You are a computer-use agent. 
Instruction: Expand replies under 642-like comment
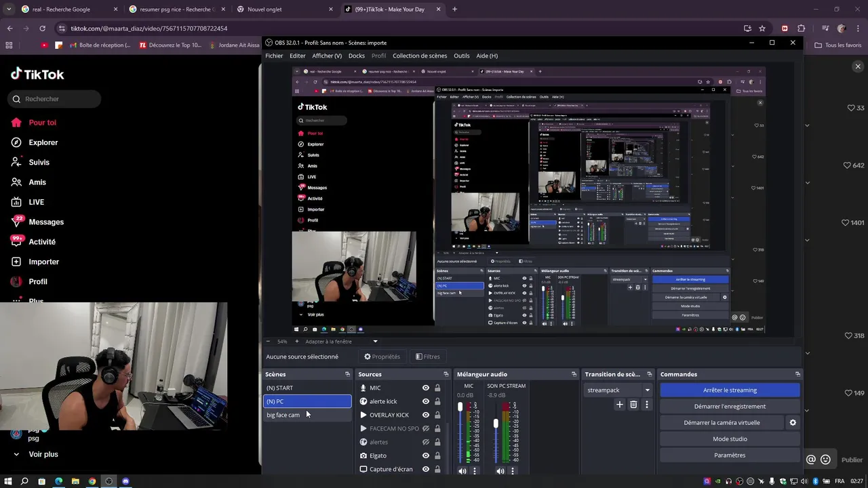(x=808, y=182)
